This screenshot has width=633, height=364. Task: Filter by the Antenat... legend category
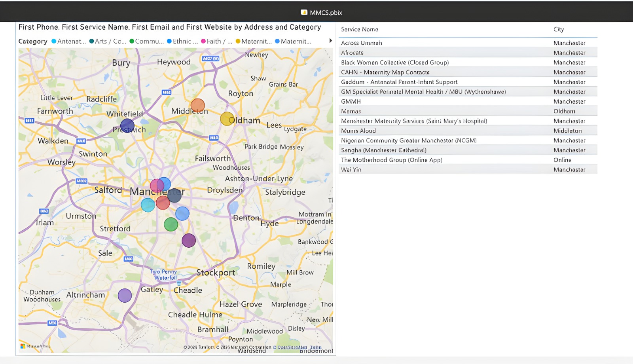[69, 41]
